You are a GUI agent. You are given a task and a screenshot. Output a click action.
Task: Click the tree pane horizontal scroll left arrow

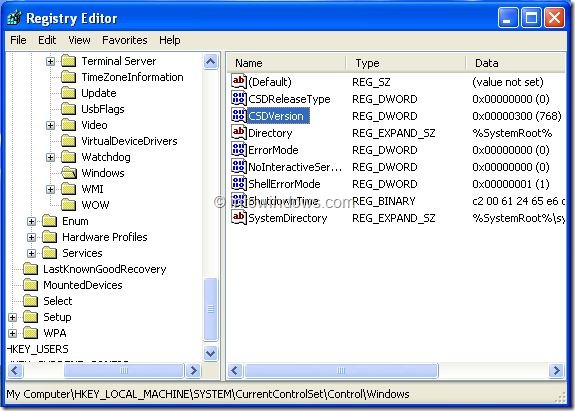click(x=15, y=370)
